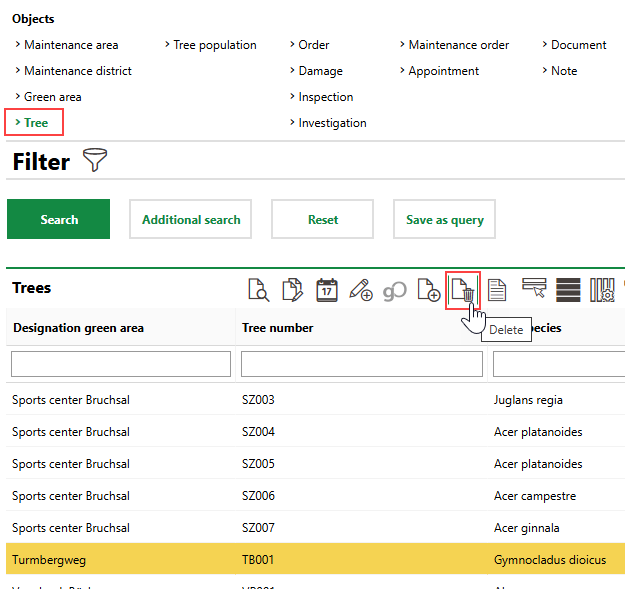The image size is (625, 589).
Task: Click the pencil with plus icon
Action: point(361,290)
